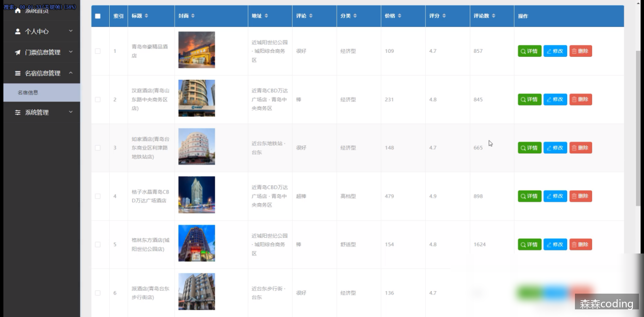This screenshot has height=317, width=644.
Task: Click the 个人中心 user icon
Action: pyautogui.click(x=18, y=31)
